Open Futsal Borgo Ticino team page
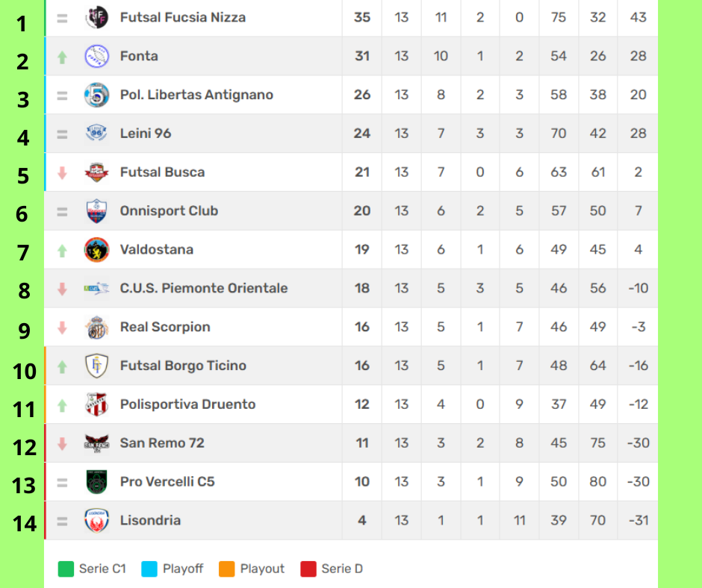The image size is (702, 588). [x=183, y=366]
